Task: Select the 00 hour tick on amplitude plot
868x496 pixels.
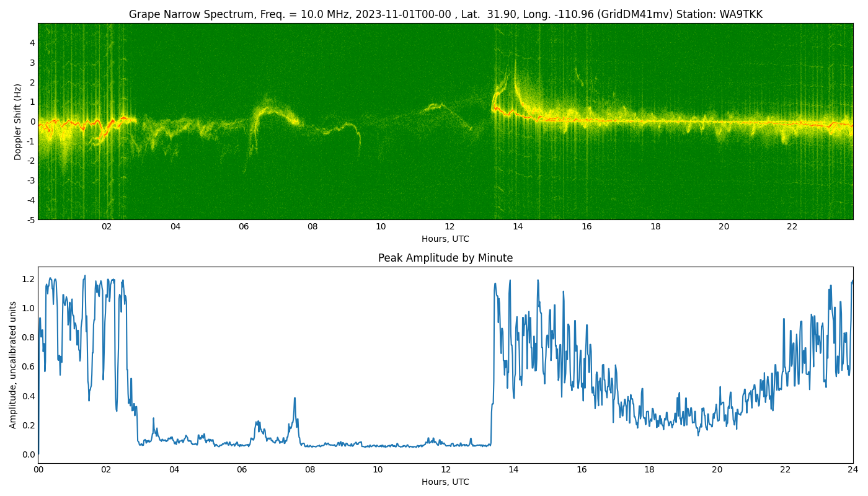Action: coord(38,470)
